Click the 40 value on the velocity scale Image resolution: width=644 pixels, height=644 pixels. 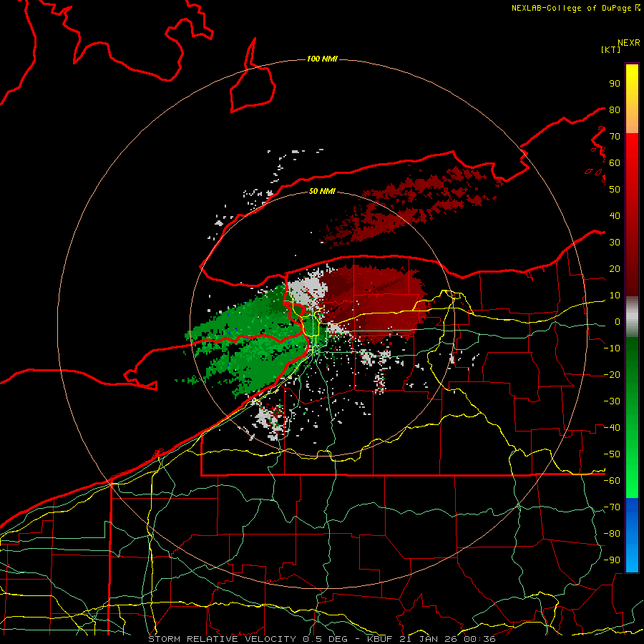click(x=615, y=216)
